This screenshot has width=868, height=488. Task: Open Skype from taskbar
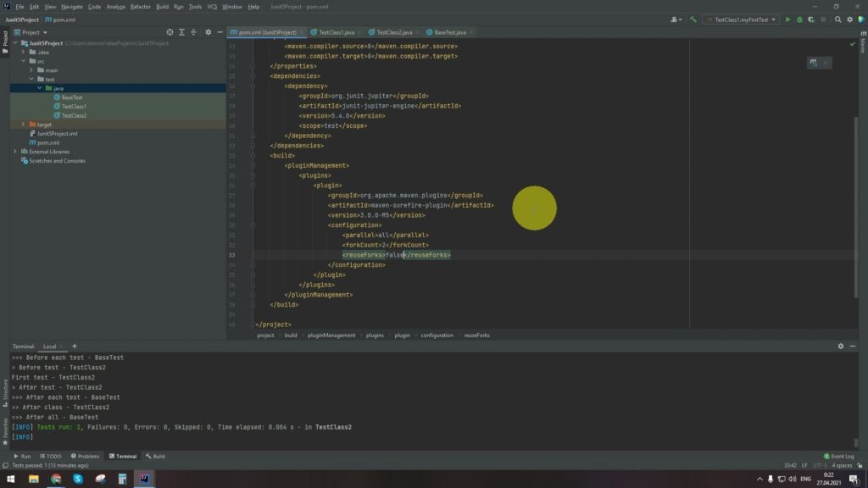(x=78, y=480)
